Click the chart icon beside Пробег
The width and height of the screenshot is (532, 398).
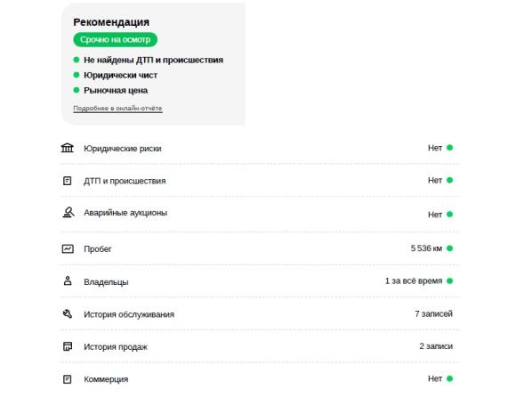point(68,248)
